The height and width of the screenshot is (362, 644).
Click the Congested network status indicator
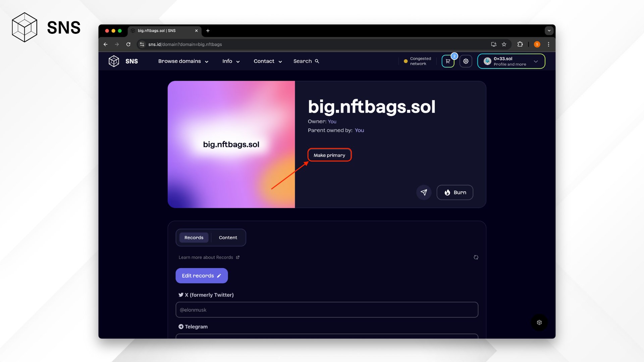point(418,61)
